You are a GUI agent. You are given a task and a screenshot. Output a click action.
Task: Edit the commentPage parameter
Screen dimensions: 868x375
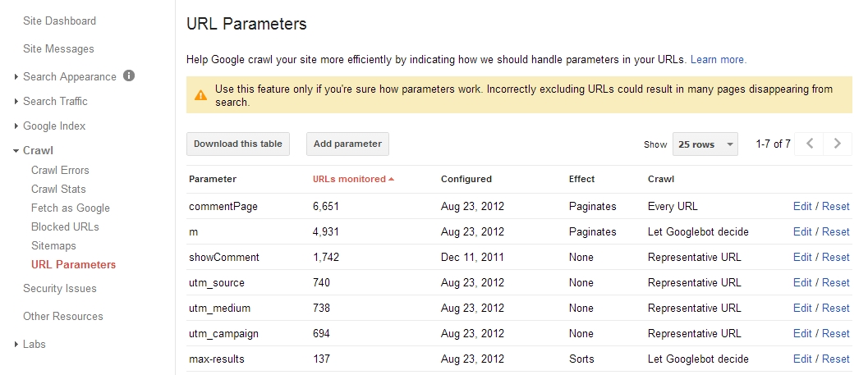tap(801, 206)
